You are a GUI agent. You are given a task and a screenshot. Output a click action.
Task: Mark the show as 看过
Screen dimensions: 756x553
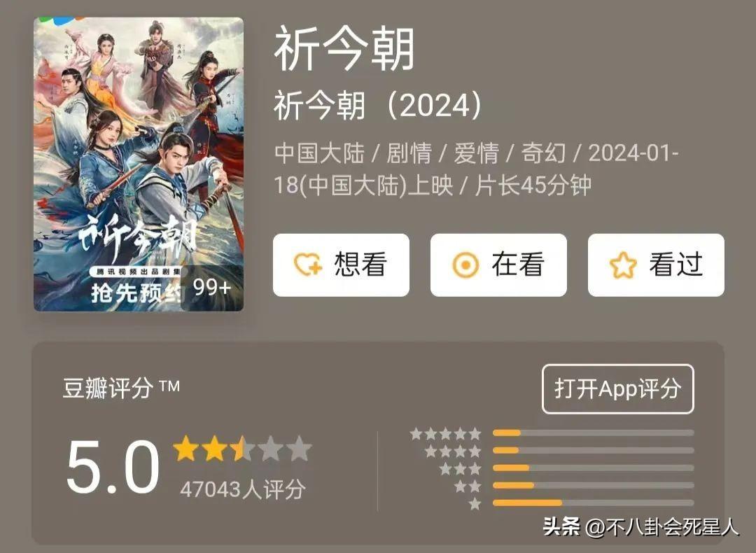coord(656,265)
